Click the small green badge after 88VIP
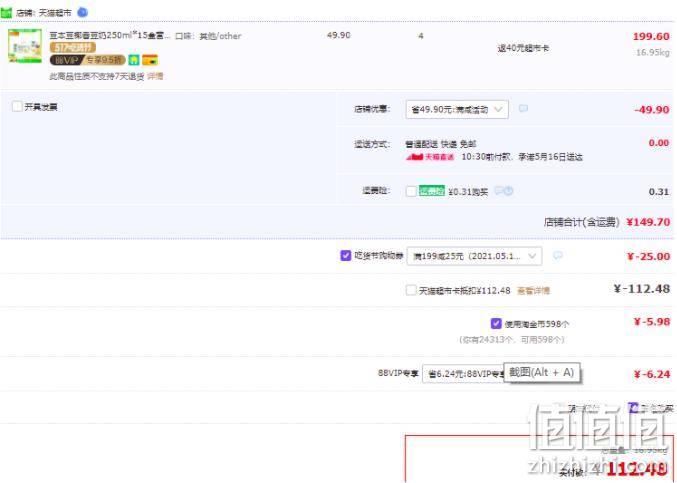The height and width of the screenshot is (483, 677). click(x=134, y=60)
